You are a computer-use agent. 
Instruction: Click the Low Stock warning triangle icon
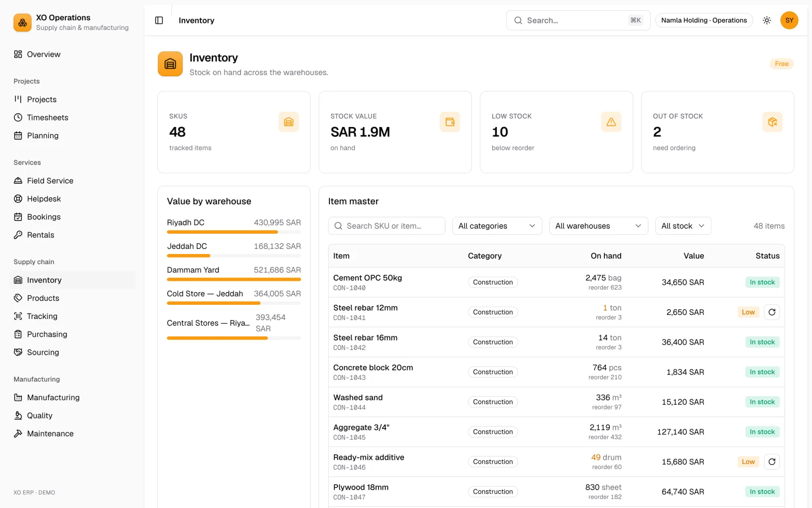click(x=611, y=122)
